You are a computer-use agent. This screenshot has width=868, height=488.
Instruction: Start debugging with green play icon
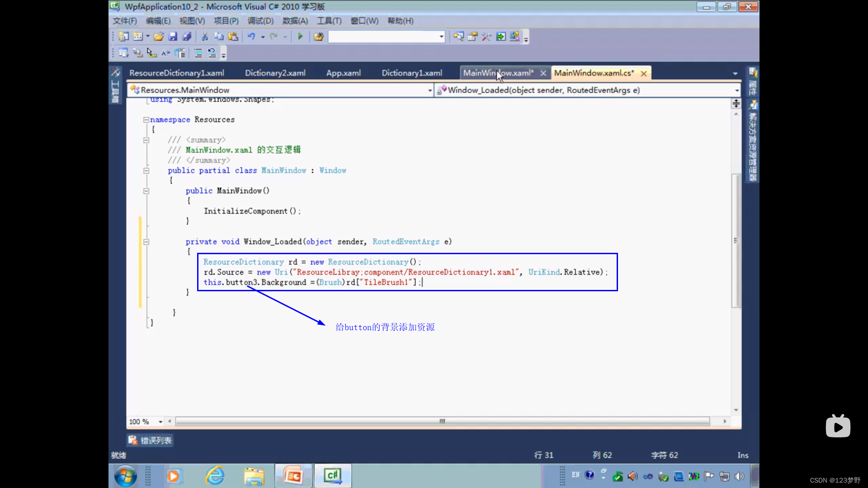pyautogui.click(x=300, y=37)
